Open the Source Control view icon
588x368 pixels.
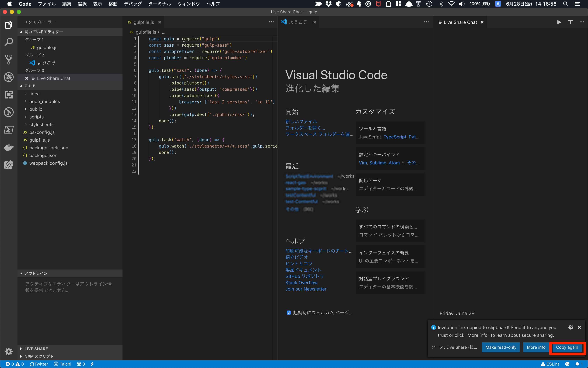coord(9,59)
